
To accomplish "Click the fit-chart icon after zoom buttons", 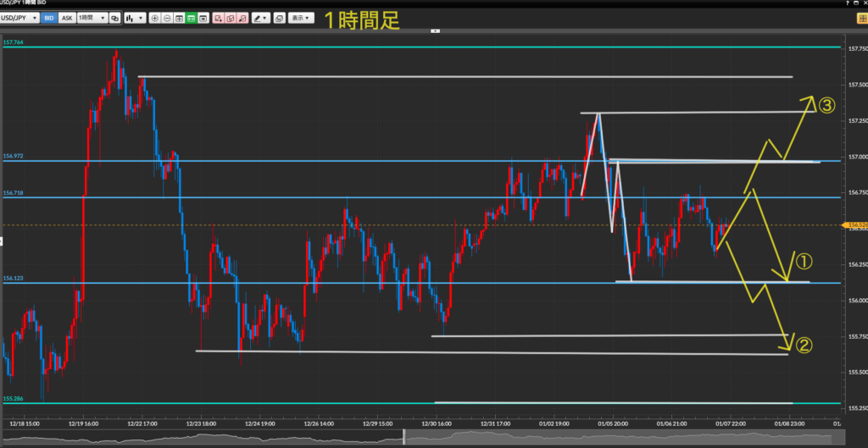I will click(180, 18).
